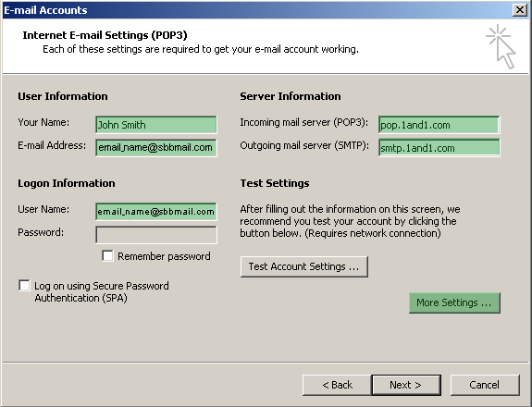Viewport: 532px width, 407px height.
Task: Click the Your Name field containing John Smith
Action: (x=156, y=125)
